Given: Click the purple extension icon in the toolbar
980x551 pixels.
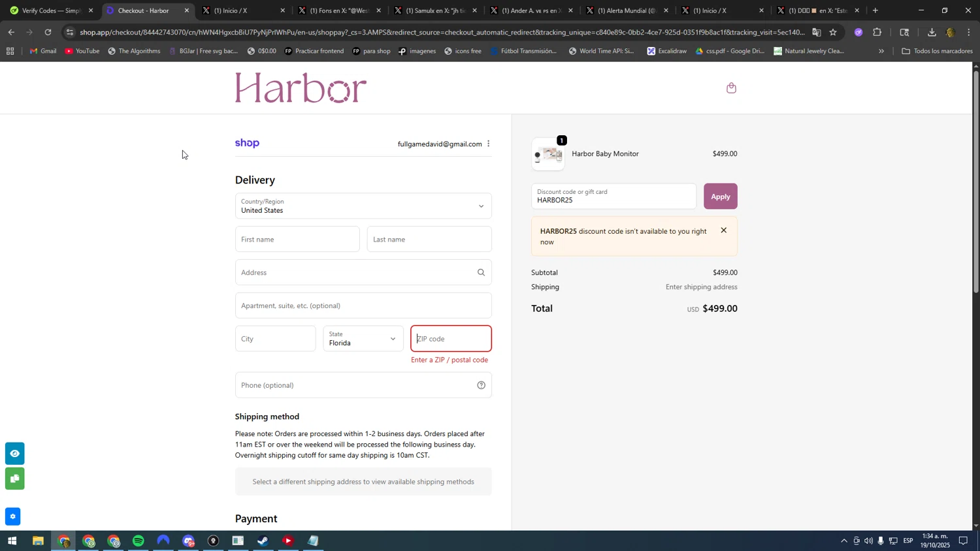Looking at the screenshot, I should point(858,32).
